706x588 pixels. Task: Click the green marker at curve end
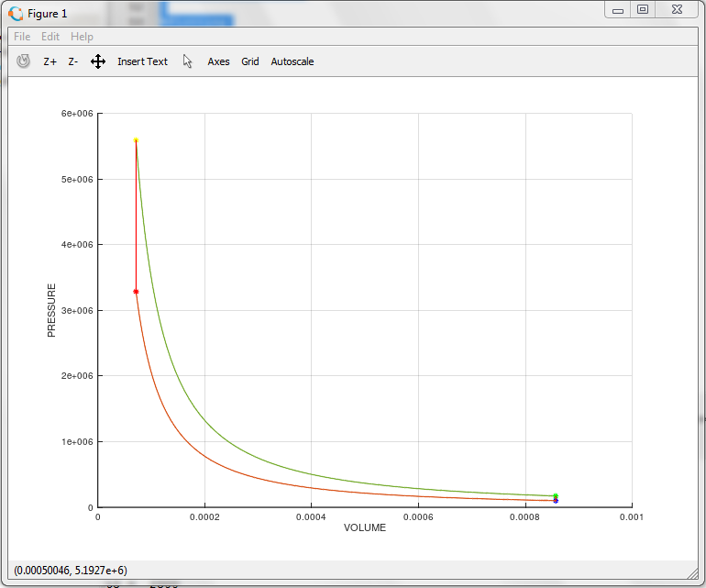point(556,495)
